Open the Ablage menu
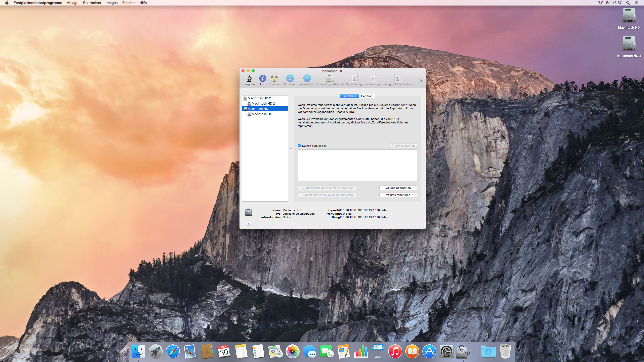Screen dimensions: 644x362 coord(72,3)
